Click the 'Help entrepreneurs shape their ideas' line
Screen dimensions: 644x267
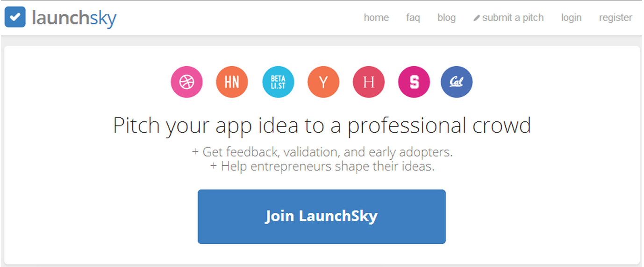coord(322,166)
